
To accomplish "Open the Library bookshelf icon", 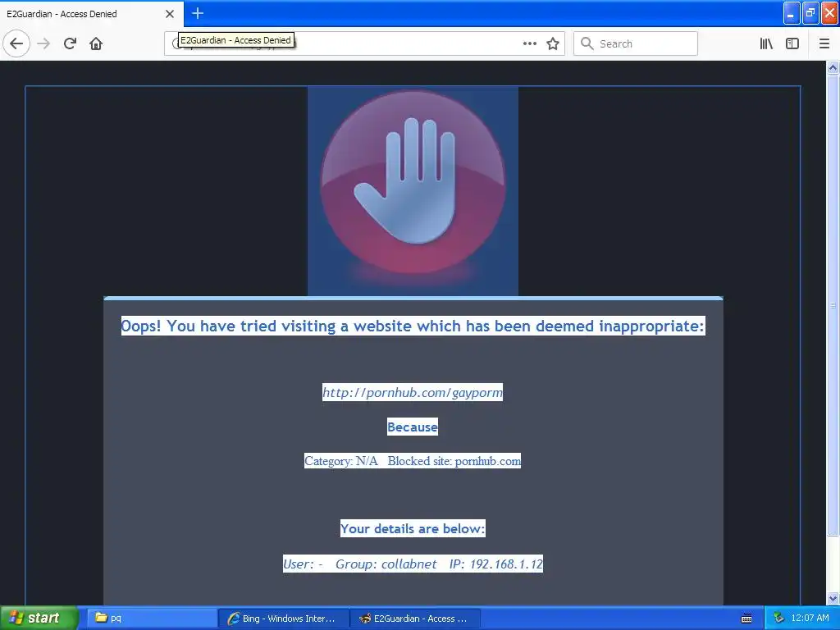I will pyautogui.click(x=766, y=43).
